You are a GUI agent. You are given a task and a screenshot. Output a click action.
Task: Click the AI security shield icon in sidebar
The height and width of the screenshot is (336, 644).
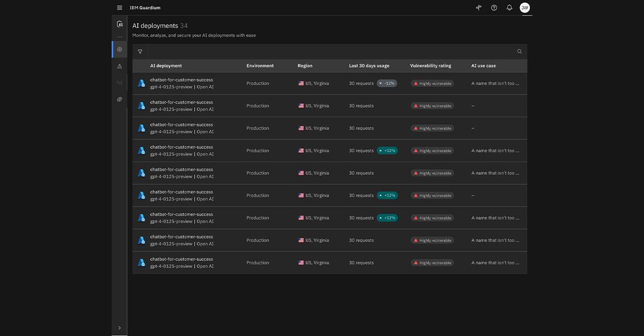pyautogui.click(x=120, y=24)
